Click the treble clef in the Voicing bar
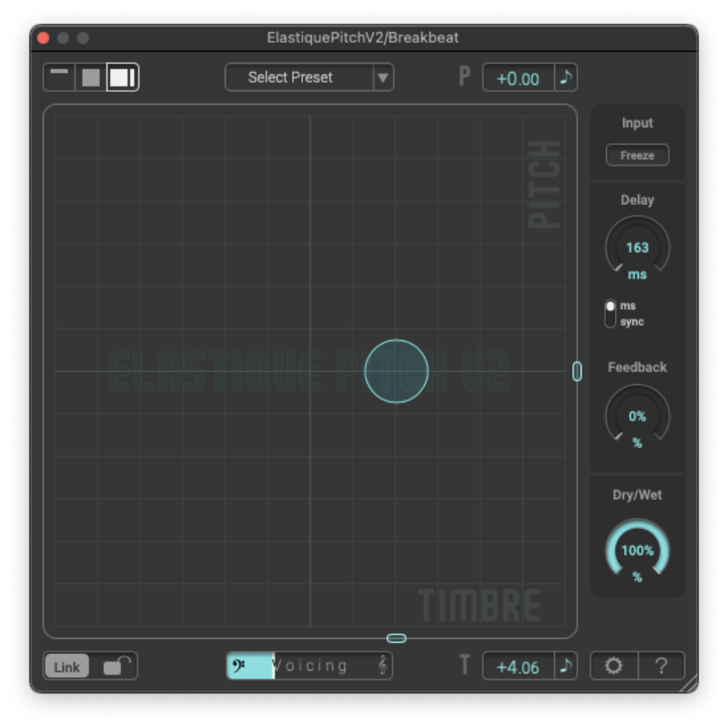This screenshot has height=728, width=728. pyautogui.click(x=382, y=666)
